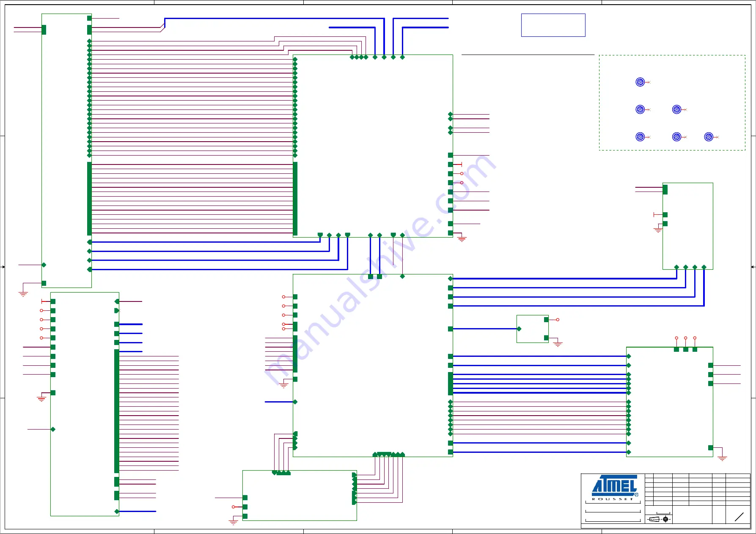Select the bottom-center sheet block beneath the large block
This screenshot has height=534, width=756.
coord(300,496)
